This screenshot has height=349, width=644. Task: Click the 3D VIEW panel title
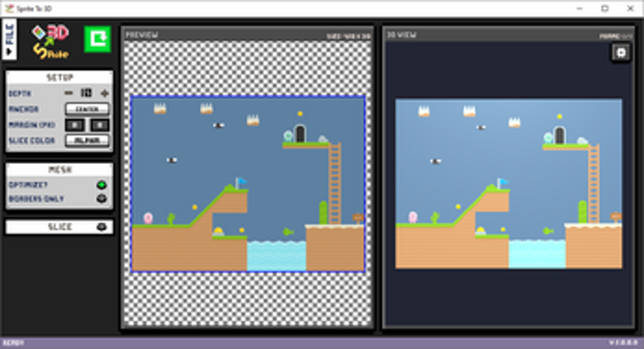click(x=402, y=35)
